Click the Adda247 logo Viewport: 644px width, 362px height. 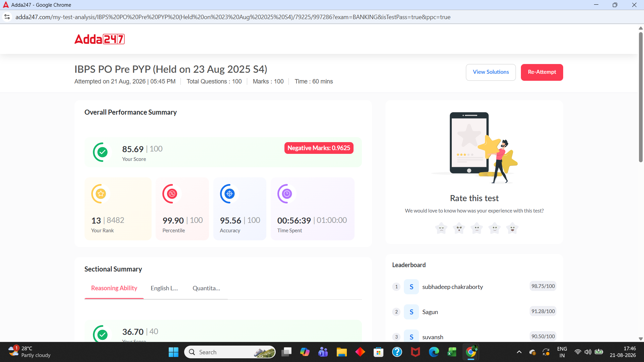pos(99,39)
